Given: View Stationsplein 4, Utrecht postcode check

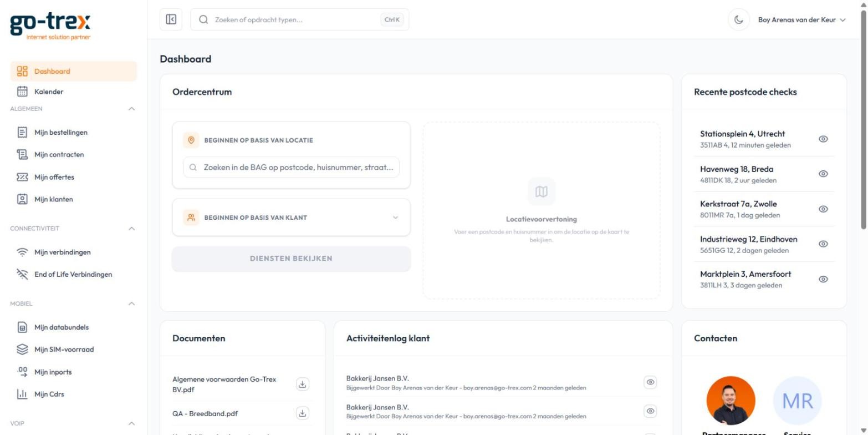Looking at the screenshot, I should coord(823,139).
